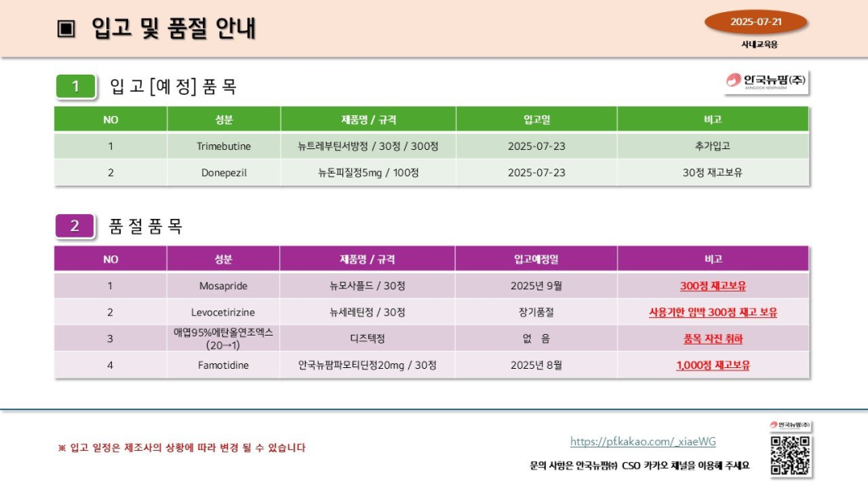Click the '제품명 / 규격' header in the purple table
Screen dimensions: 868x488
[x=367, y=259]
